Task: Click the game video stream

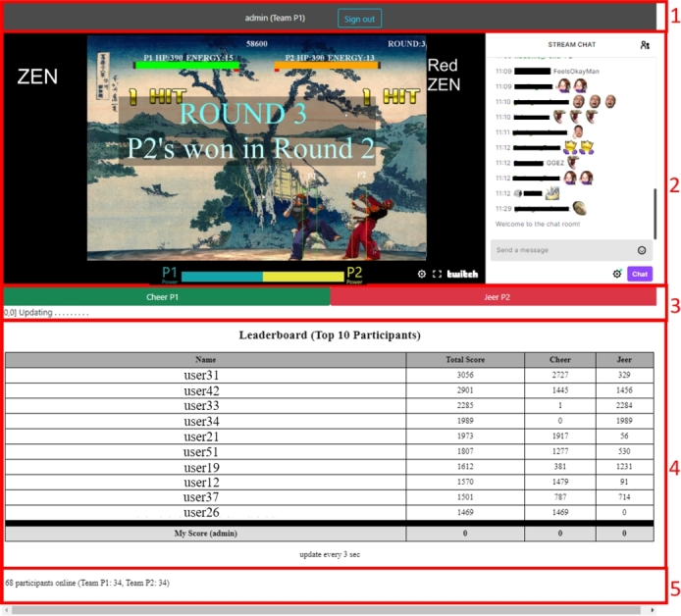Action: (x=256, y=147)
